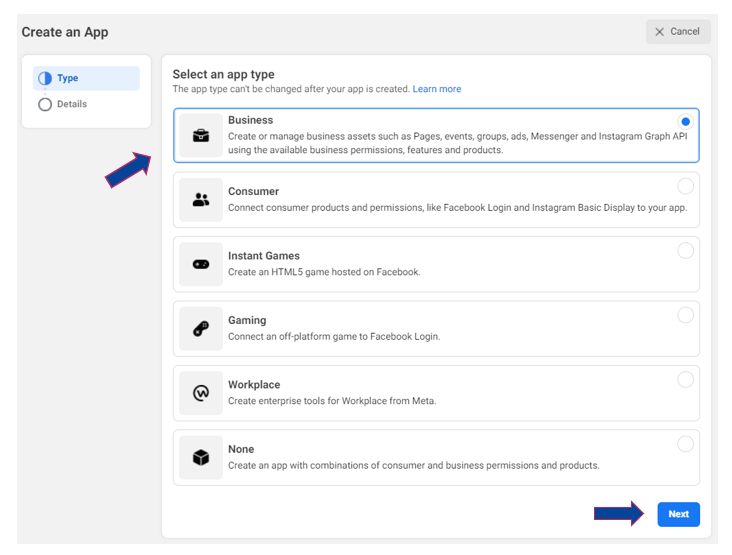Select the Instant Games radio button

coord(685,250)
